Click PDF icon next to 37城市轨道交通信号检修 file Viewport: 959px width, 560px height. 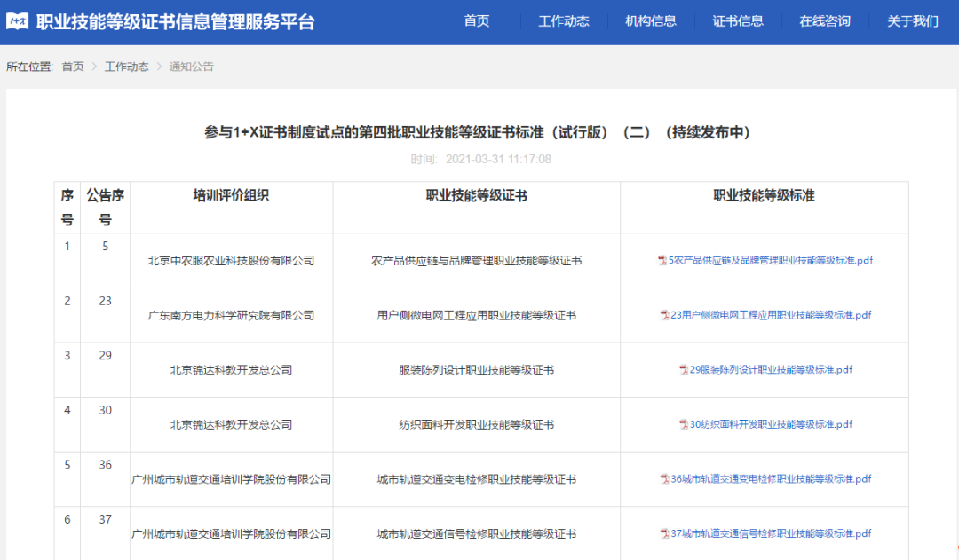point(665,534)
